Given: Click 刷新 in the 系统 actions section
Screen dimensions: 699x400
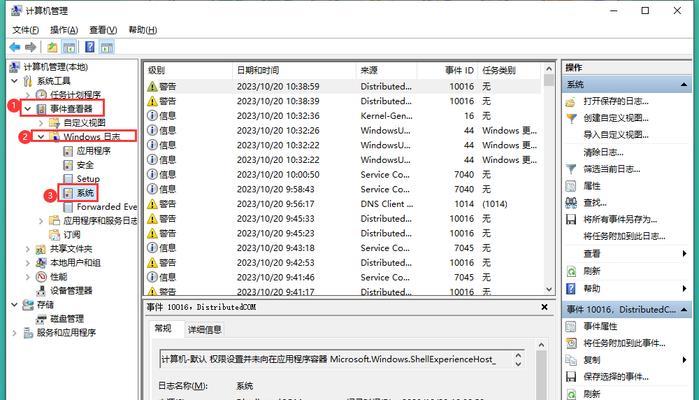Looking at the screenshot, I should (x=592, y=271).
